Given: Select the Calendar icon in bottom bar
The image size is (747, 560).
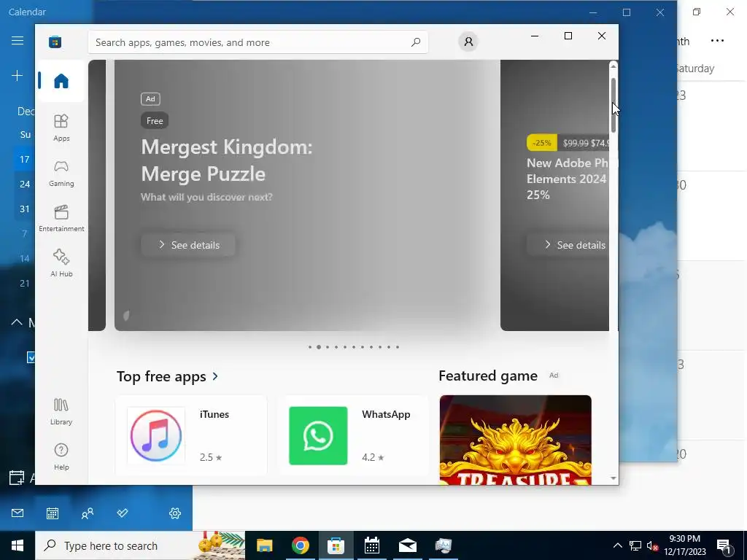Looking at the screenshot, I should [53, 513].
